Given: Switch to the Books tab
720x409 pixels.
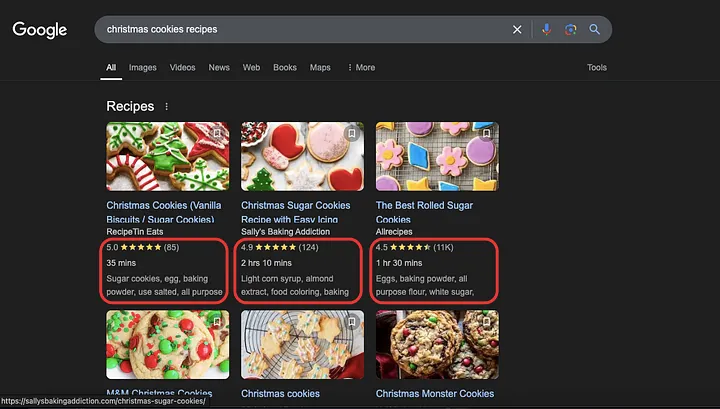Looking at the screenshot, I should click(285, 67).
